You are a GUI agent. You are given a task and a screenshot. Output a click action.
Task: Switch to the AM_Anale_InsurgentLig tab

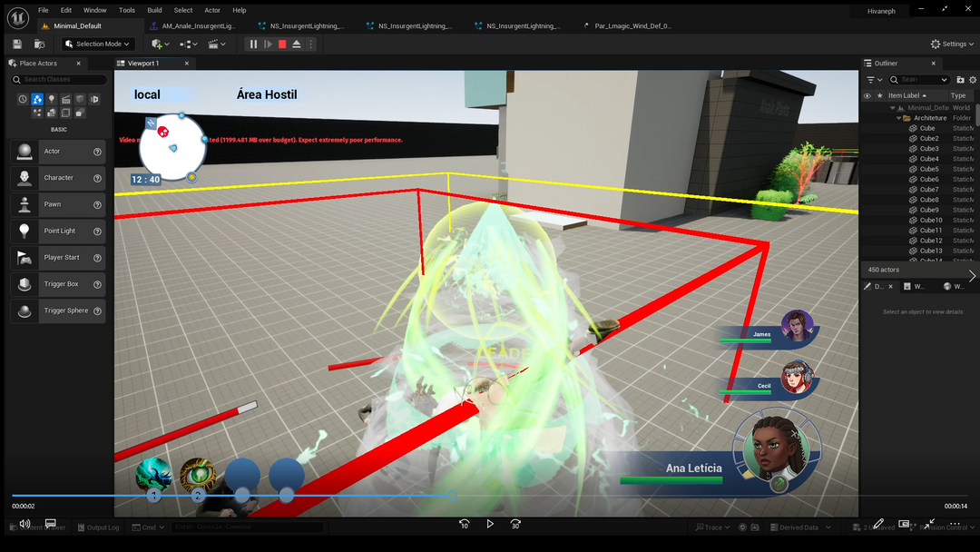coord(198,26)
